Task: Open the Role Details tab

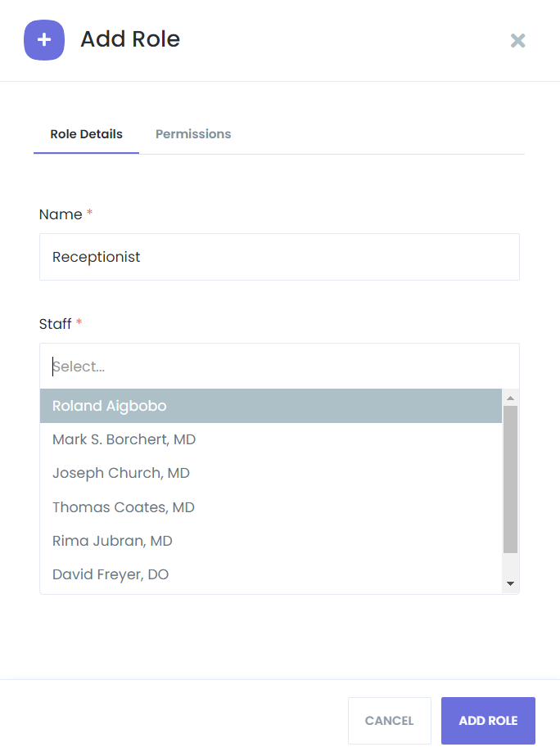Action: pos(85,133)
